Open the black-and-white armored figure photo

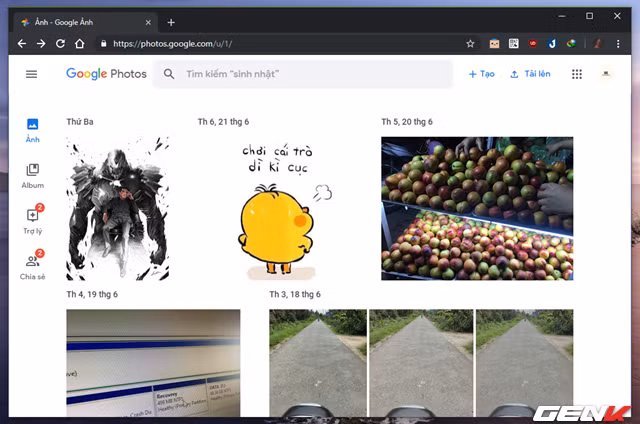(x=118, y=209)
